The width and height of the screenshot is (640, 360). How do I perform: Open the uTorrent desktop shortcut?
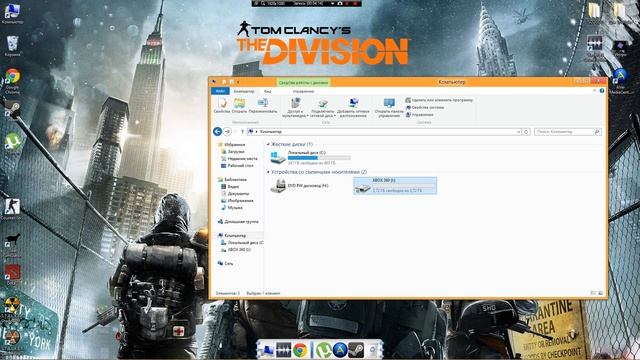pos(12,142)
